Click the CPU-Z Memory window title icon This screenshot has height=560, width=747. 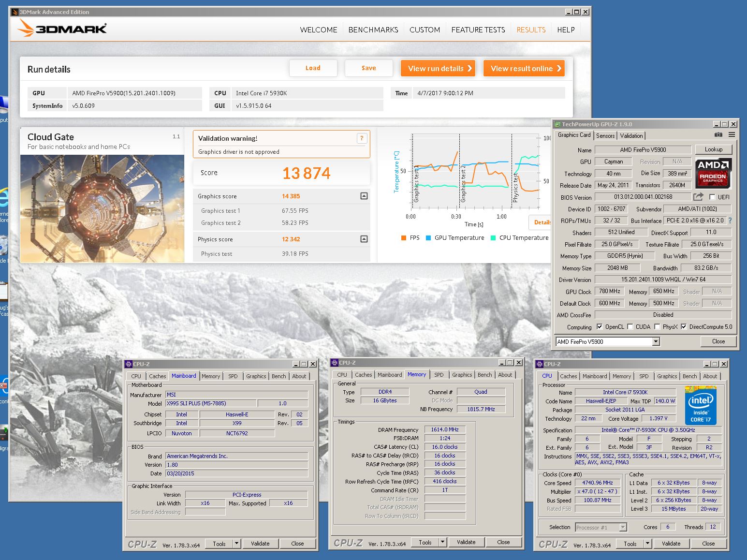334,363
